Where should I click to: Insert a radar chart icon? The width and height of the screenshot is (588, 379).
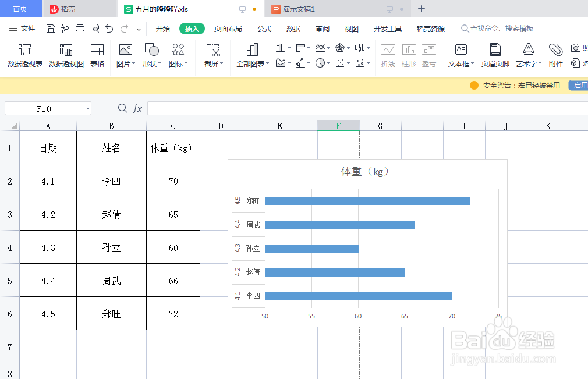[340, 48]
